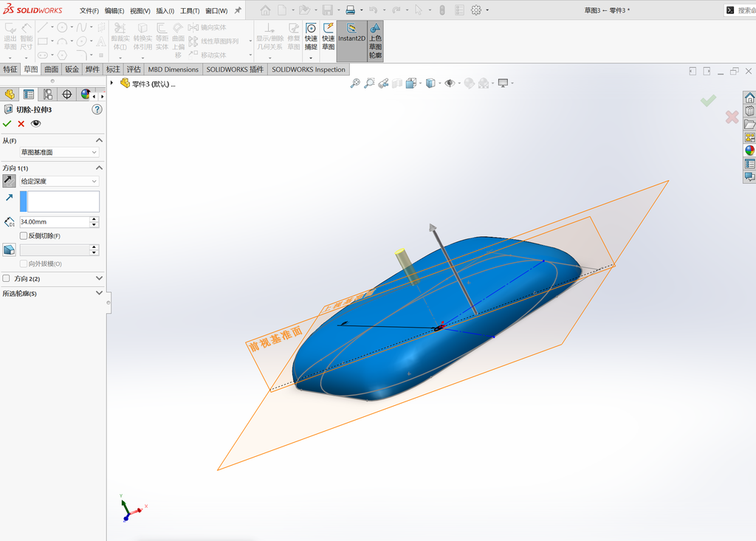Open Appearances color ball task pane tab

click(x=750, y=151)
